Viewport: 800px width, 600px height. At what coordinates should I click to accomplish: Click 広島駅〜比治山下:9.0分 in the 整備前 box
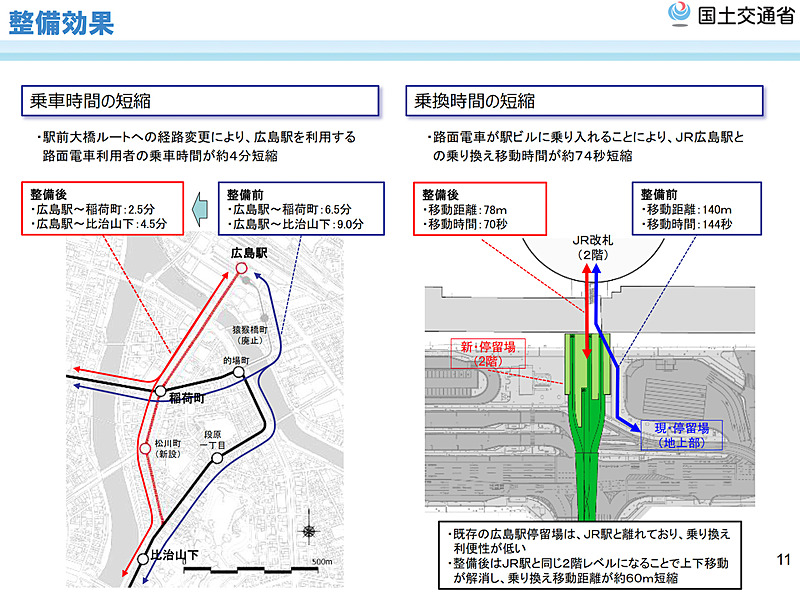(295, 224)
